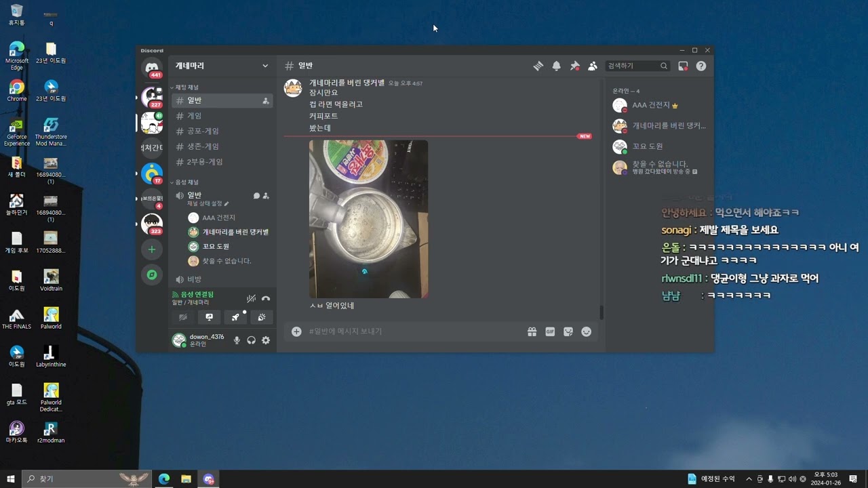Open chat of 일반 voice channel
Image resolution: width=868 pixels, height=488 pixels.
257,196
